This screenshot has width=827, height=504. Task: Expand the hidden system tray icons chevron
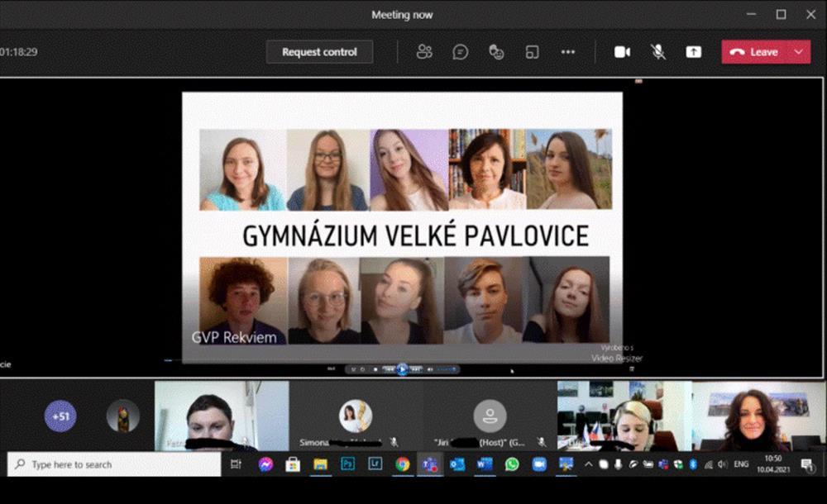click(x=589, y=464)
